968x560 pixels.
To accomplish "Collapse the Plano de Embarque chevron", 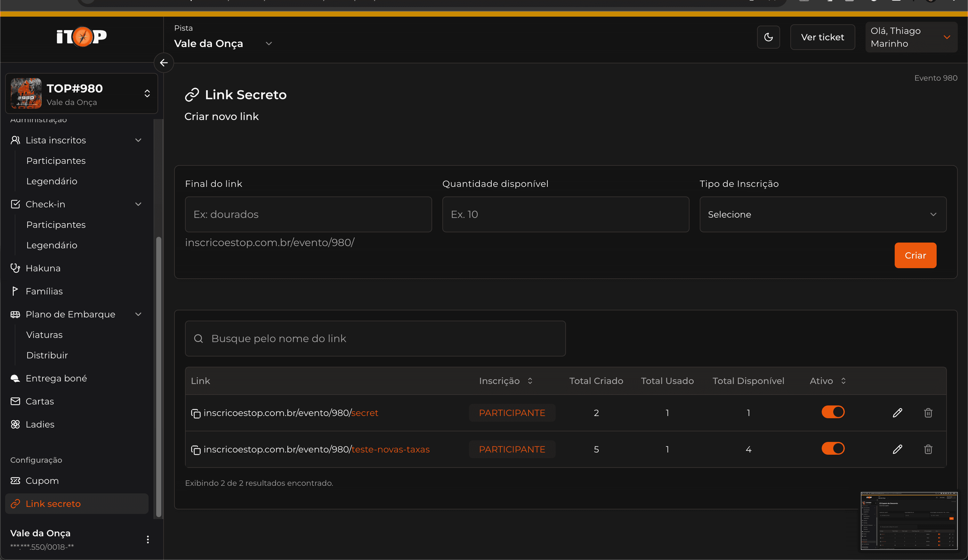I will (138, 314).
